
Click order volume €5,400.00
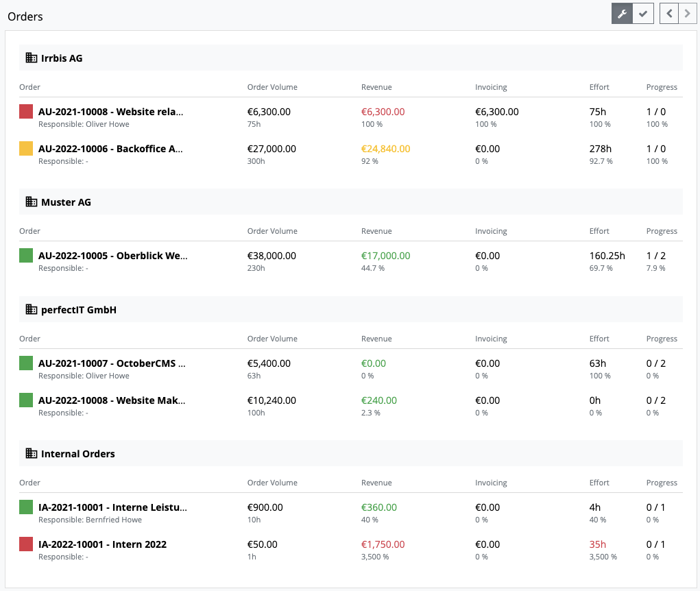tap(269, 363)
